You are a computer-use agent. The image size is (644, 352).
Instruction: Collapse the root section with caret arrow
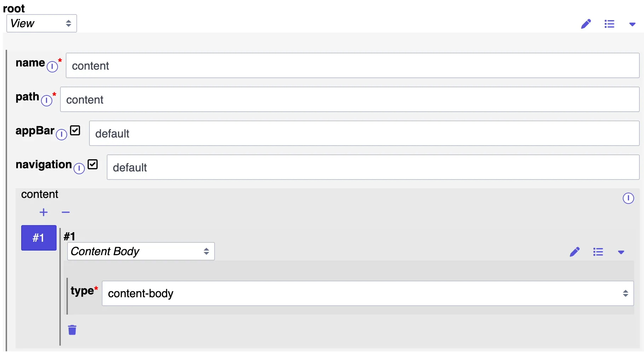632,24
